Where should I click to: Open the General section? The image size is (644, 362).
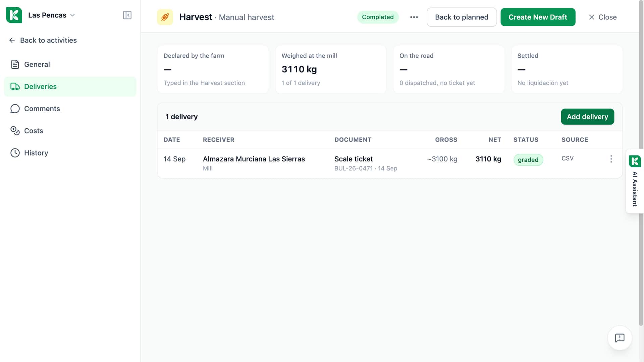point(70,64)
